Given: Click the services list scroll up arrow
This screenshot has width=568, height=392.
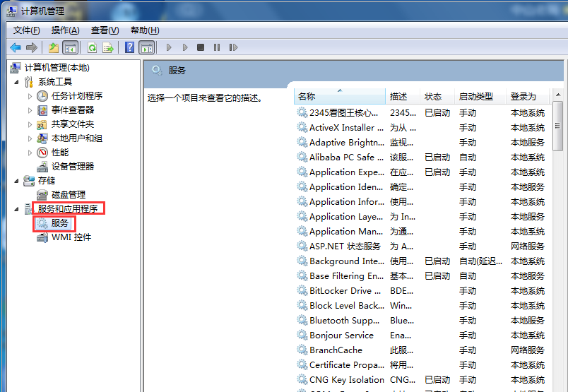Looking at the screenshot, I should click(558, 95).
